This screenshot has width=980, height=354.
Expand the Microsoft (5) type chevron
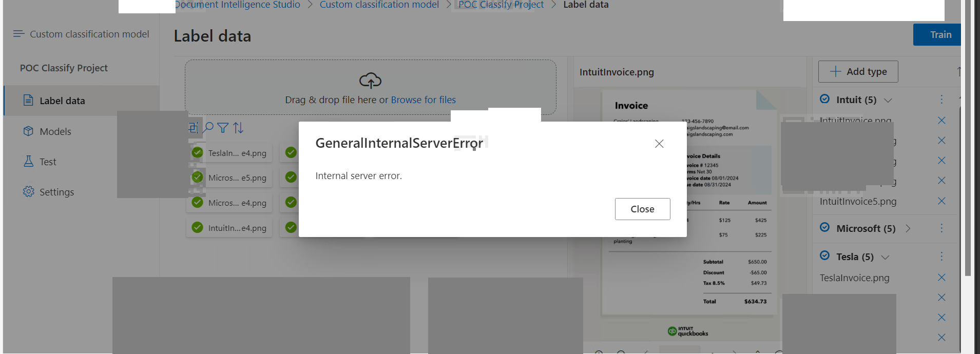tap(908, 228)
